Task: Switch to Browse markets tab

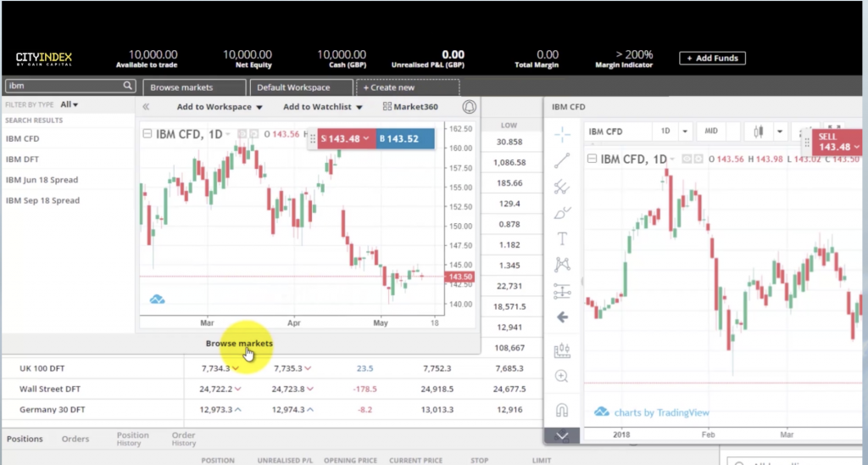Action: click(x=194, y=87)
